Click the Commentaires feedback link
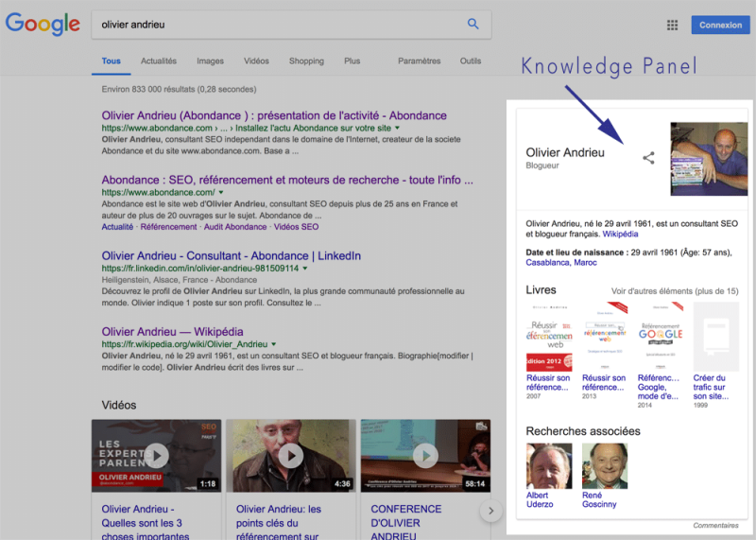Screen dimensions: 756x540 [715, 525]
